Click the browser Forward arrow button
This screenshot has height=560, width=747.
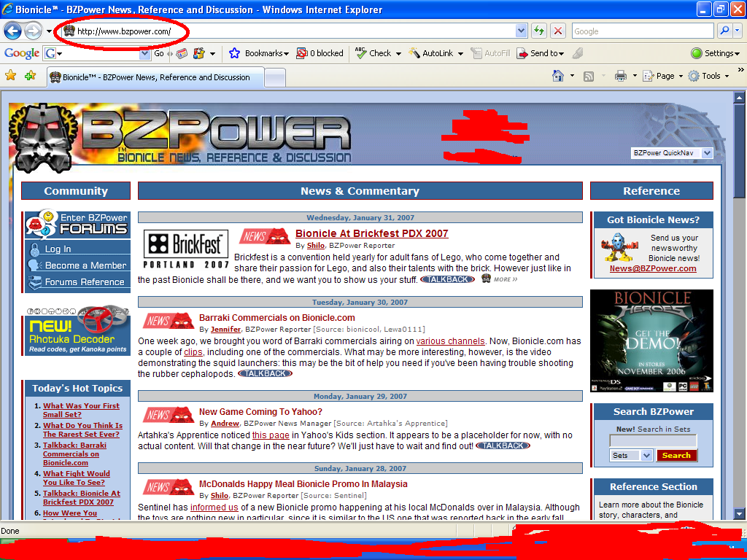click(x=33, y=31)
